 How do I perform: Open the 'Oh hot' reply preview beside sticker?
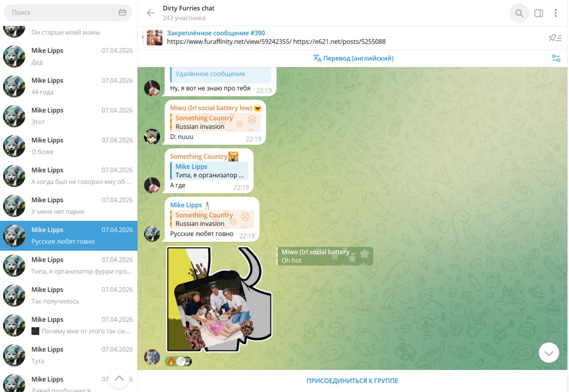click(x=325, y=256)
